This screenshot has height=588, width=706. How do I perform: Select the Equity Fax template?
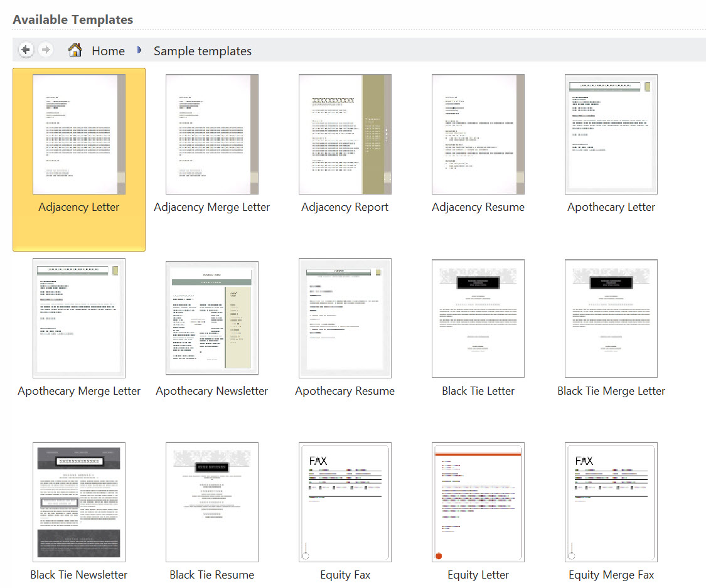(x=345, y=502)
